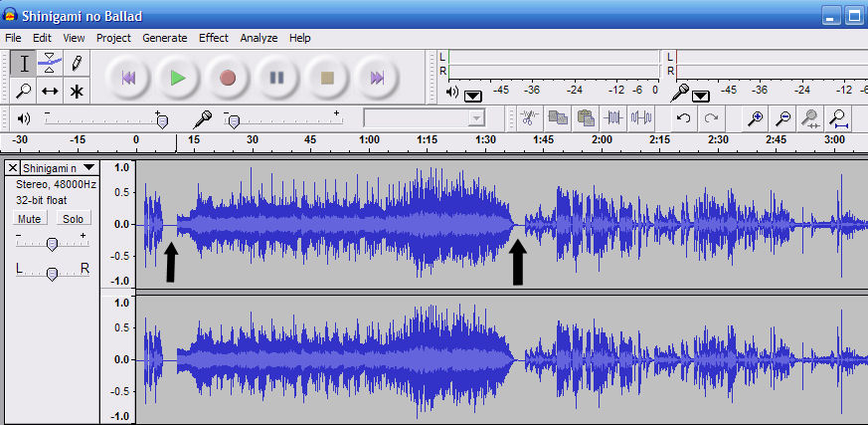This screenshot has width=868, height=425.
Task: Select the Selection (I-beam) tool
Action: click(23, 64)
